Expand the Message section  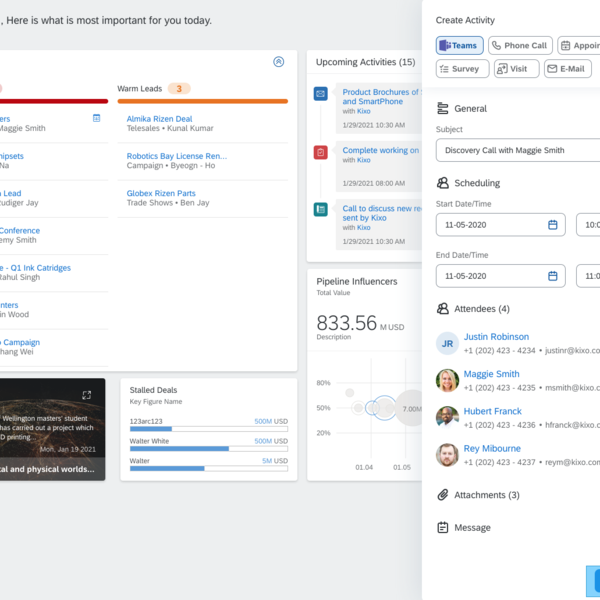[x=472, y=527]
